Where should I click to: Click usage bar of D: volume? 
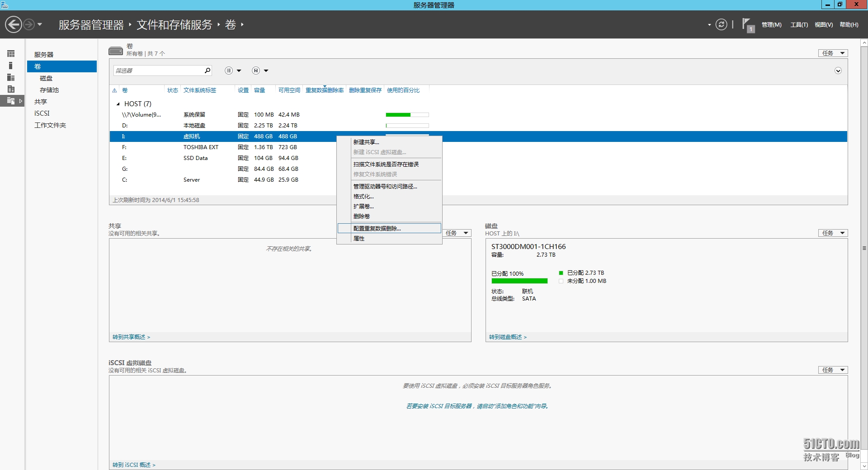pos(407,126)
